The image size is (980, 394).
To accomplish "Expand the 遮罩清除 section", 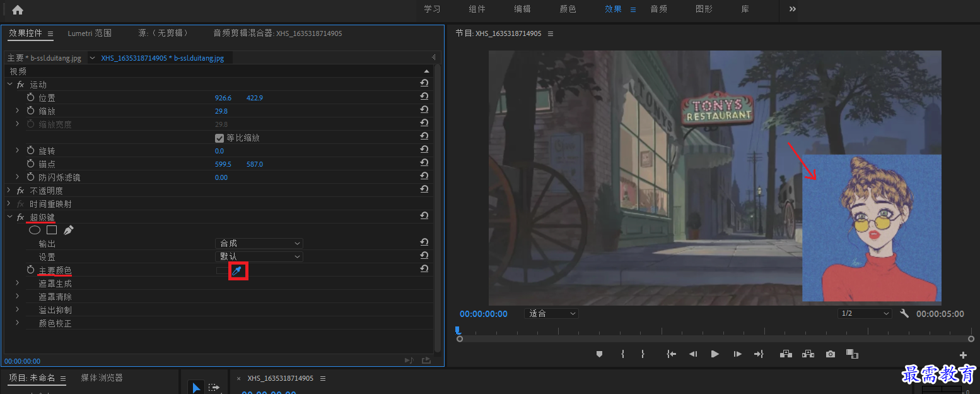I will [18, 297].
